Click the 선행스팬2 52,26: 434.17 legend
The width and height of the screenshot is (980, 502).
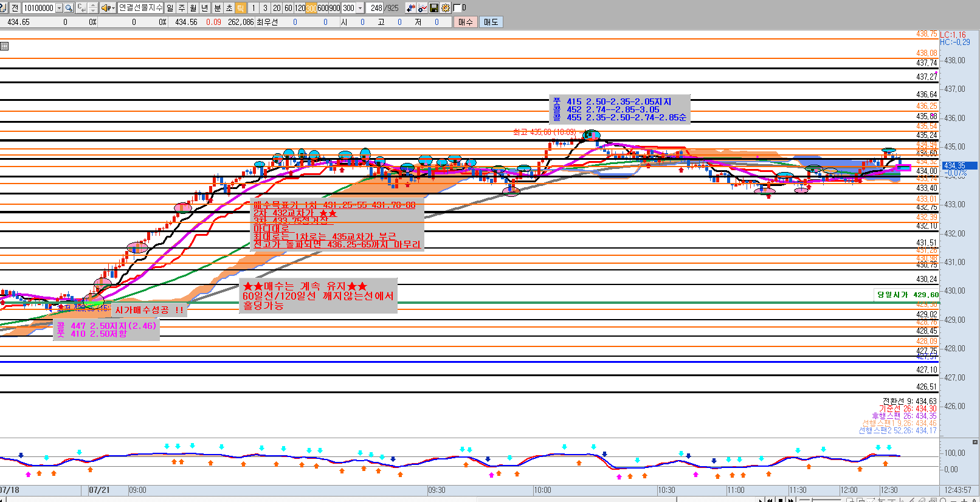pyautogui.click(x=898, y=430)
